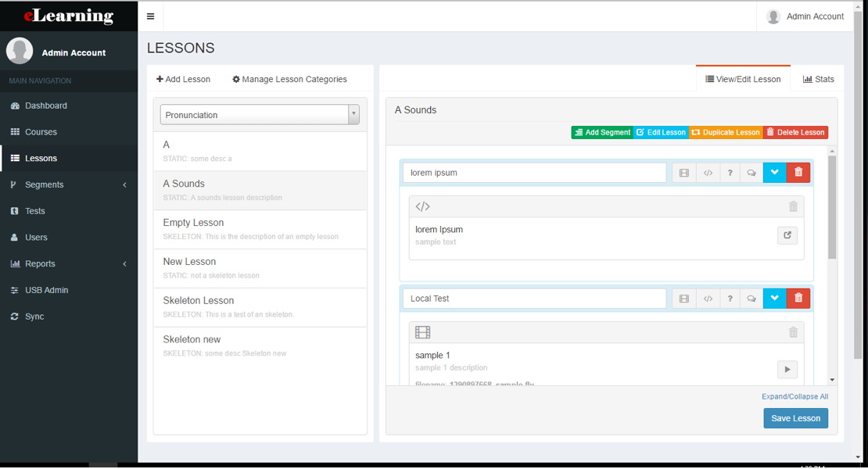Collapse the lorem ipsum segment with the blue chevron
The width and height of the screenshot is (868, 469).
click(x=774, y=172)
